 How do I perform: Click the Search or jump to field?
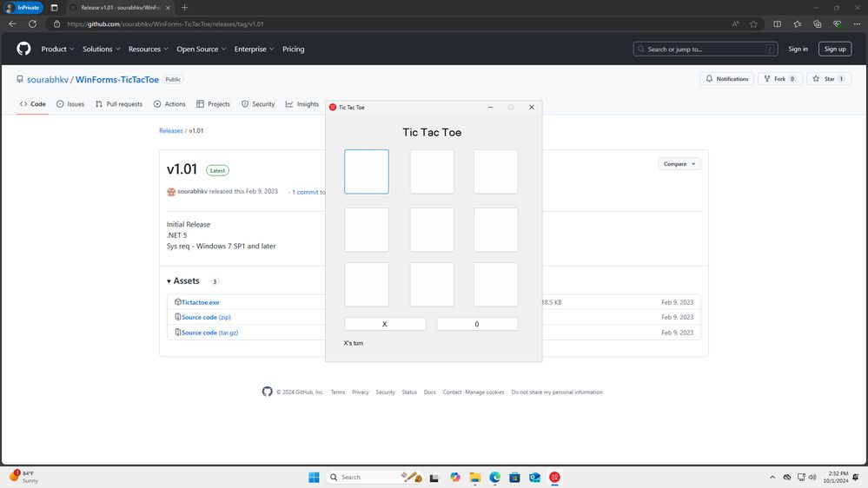[x=706, y=49]
